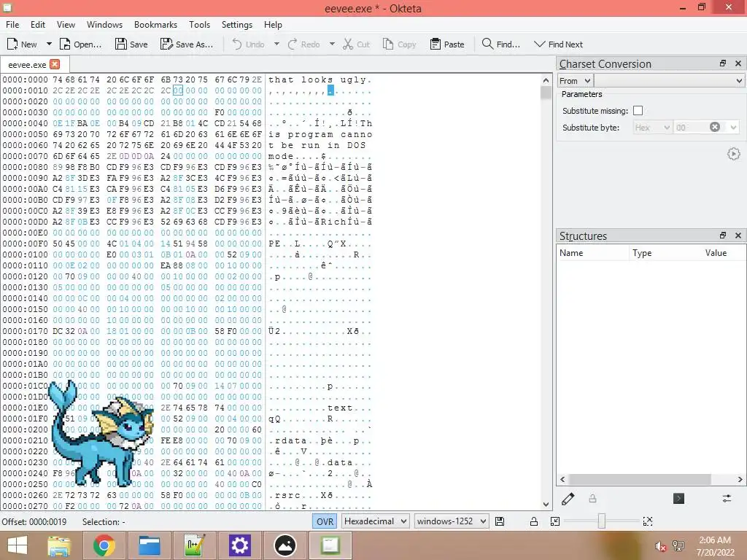Click Find Next in toolbar
Image resolution: width=747 pixels, height=560 pixels.
(x=558, y=44)
